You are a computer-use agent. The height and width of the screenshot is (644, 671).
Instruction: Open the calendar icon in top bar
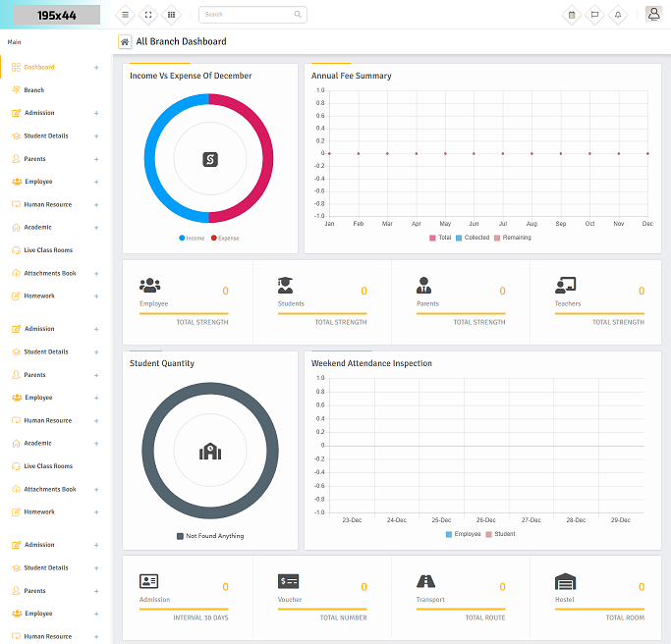click(x=571, y=15)
